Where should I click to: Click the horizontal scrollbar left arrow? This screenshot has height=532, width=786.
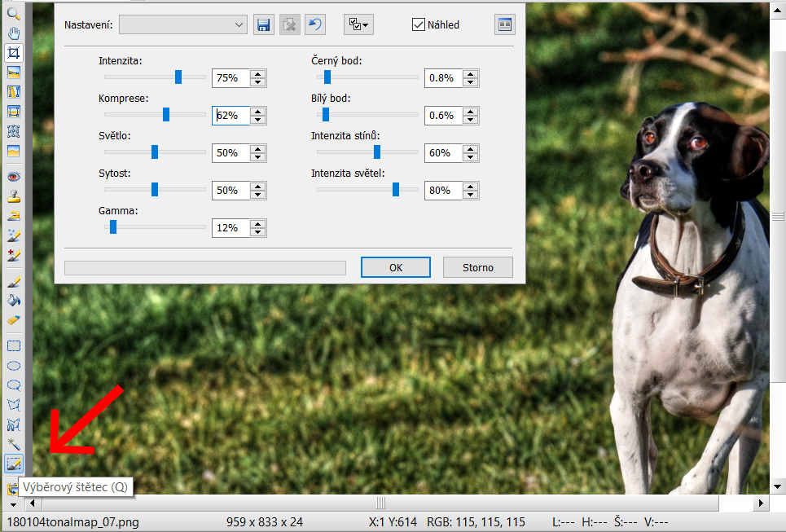tap(33, 503)
